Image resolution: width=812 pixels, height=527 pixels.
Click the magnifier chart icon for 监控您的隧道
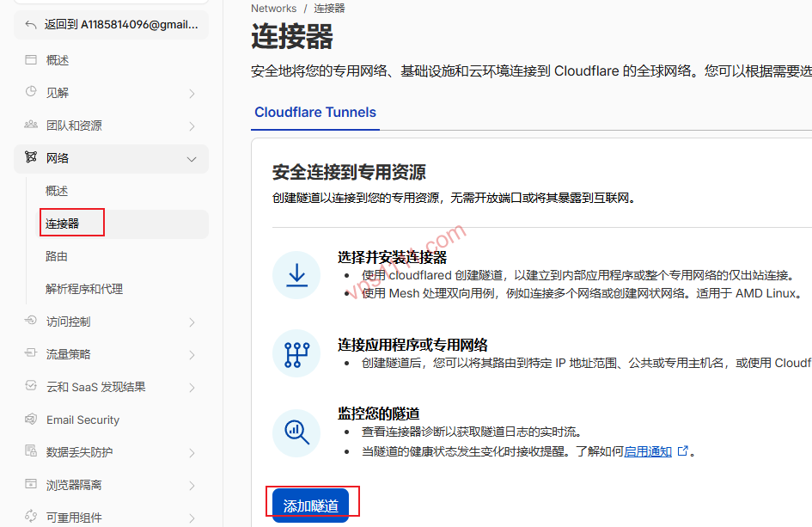coord(296,433)
